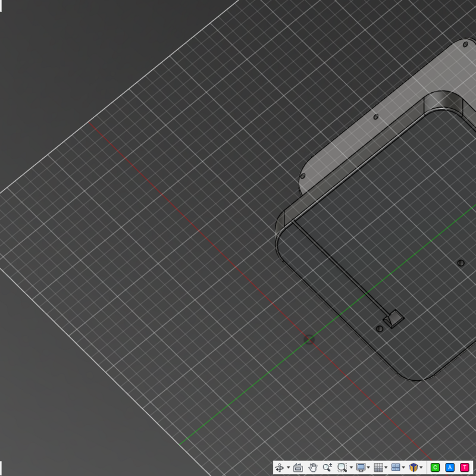Open the Display Settings dropdown arrow
476x476 pixels.
pos(369,468)
